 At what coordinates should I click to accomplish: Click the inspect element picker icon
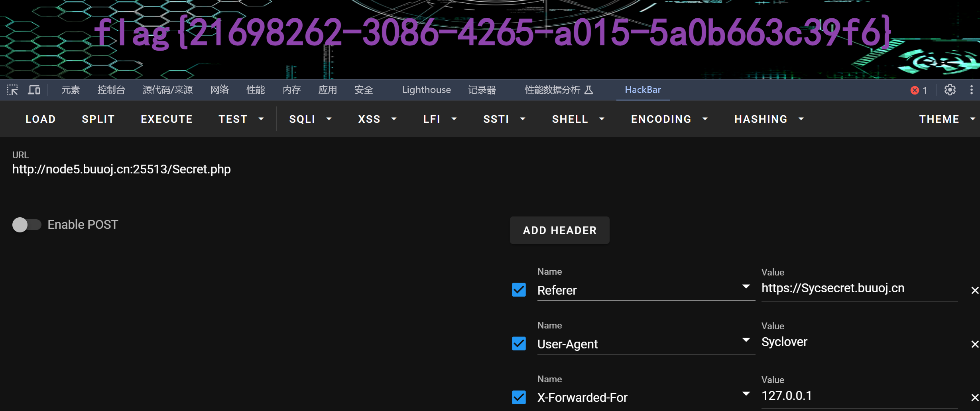pyautogui.click(x=12, y=90)
